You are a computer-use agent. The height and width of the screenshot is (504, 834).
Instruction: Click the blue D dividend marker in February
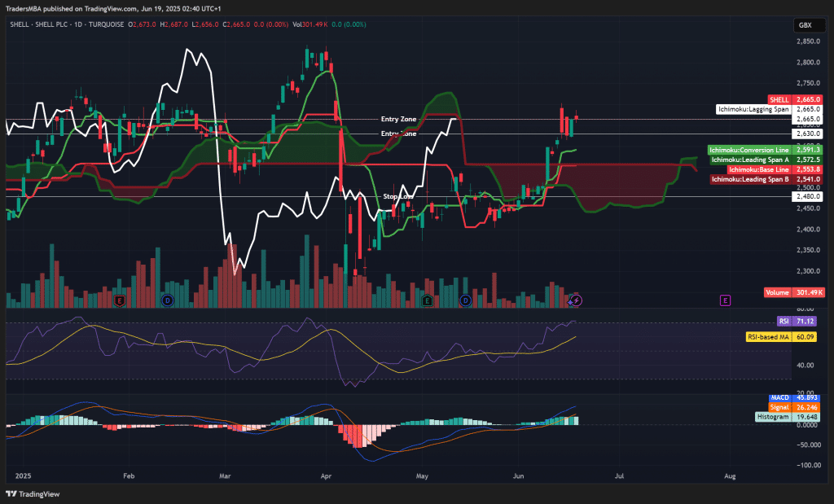tap(168, 300)
